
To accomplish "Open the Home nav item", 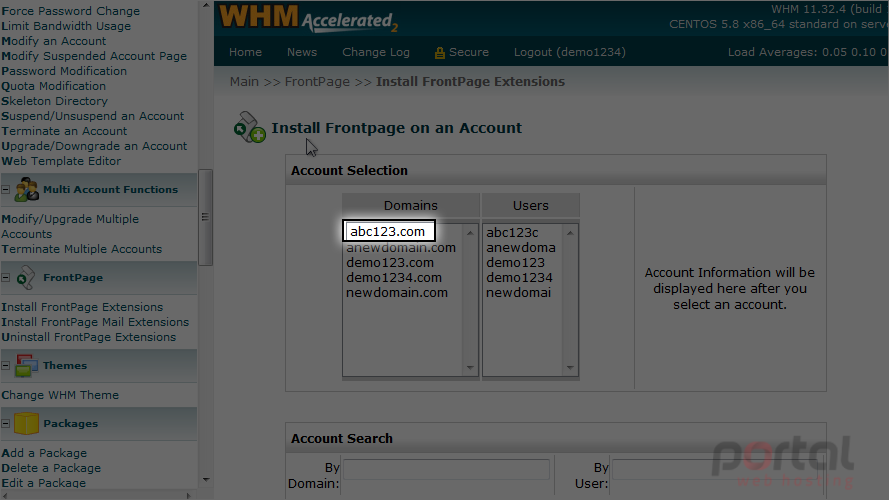I will click(x=245, y=52).
